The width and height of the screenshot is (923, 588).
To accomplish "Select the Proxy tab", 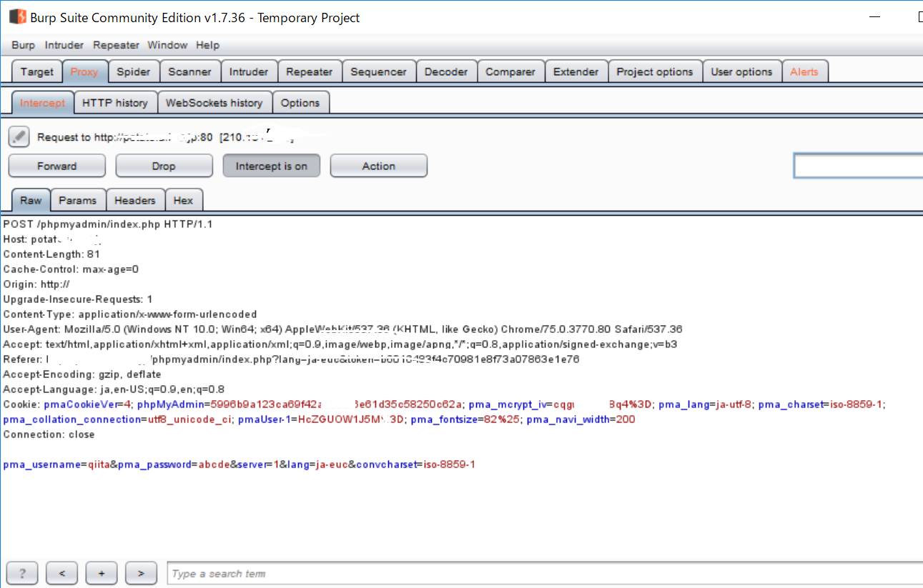I will (x=84, y=71).
